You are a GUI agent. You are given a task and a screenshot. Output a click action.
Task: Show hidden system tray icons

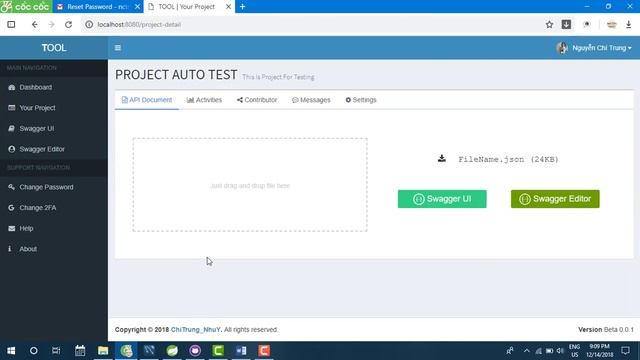click(x=527, y=351)
